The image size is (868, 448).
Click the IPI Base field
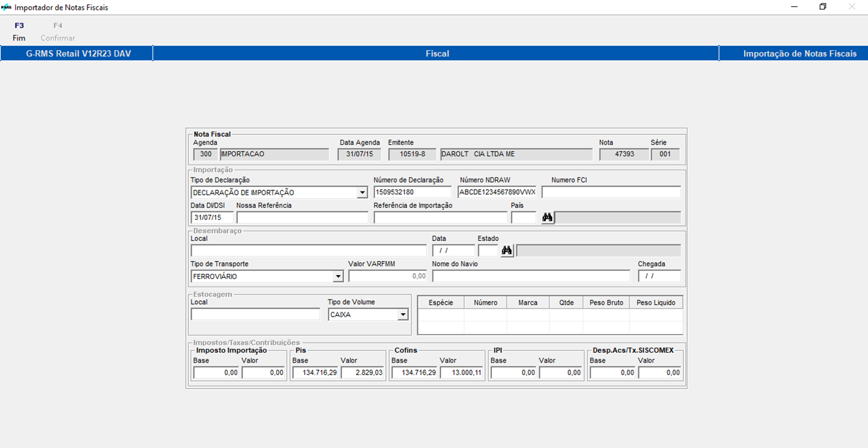(514, 373)
